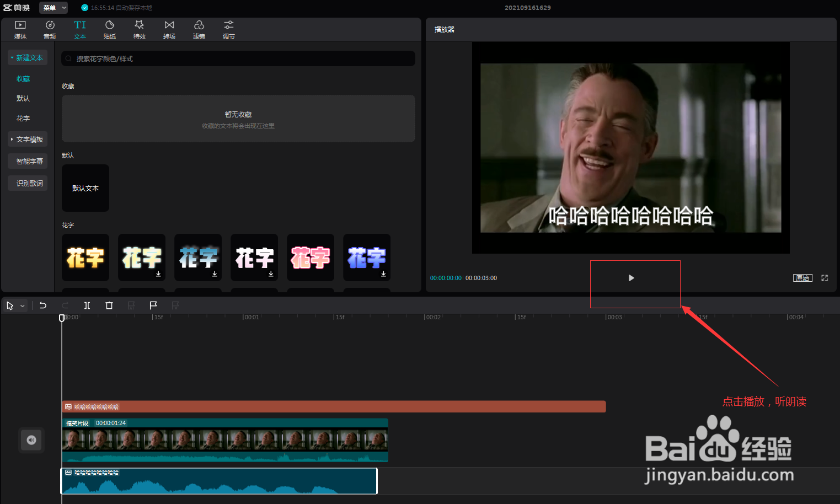The image size is (840, 504).
Task: Click the timeline ruler at 00:03
Action: pos(614,318)
